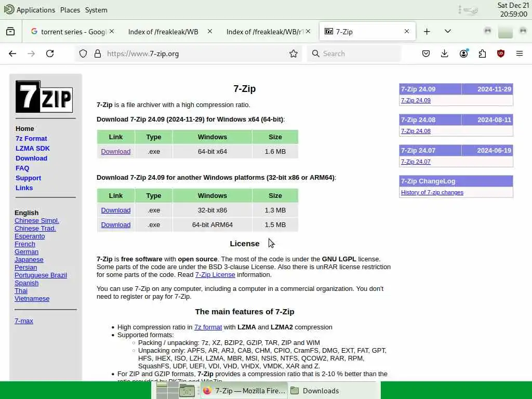Switch language to Thai
This screenshot has height=399, width=532.
pyautogui.click(x=21, y=291)
